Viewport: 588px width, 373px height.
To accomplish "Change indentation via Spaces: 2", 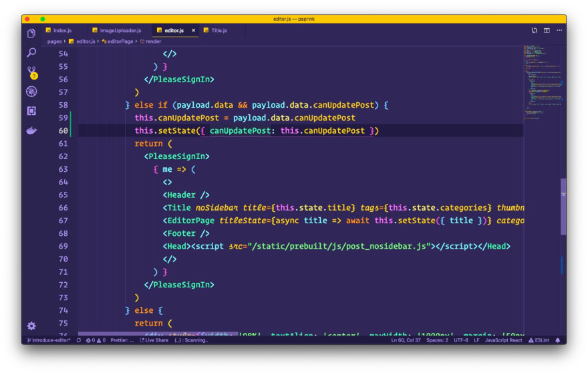I will point(437,340).
